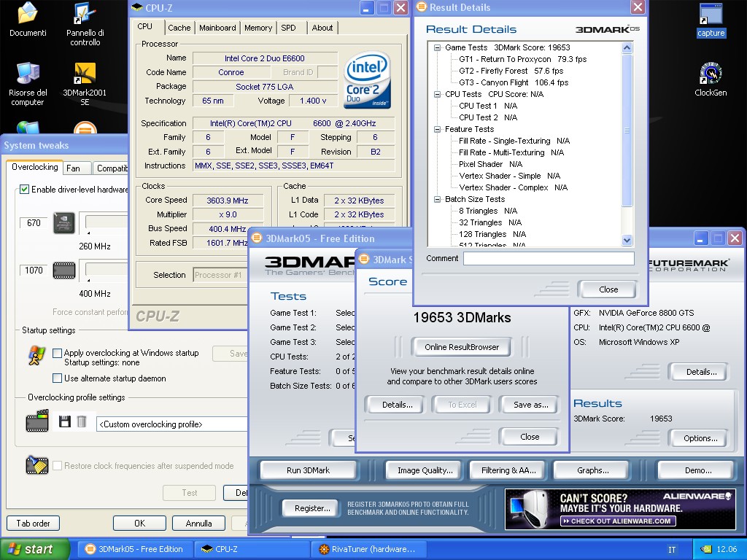This screenshot has height=560, width=747.
Task: Open the About tab in CPU-Z
Action: click(322, 28)
